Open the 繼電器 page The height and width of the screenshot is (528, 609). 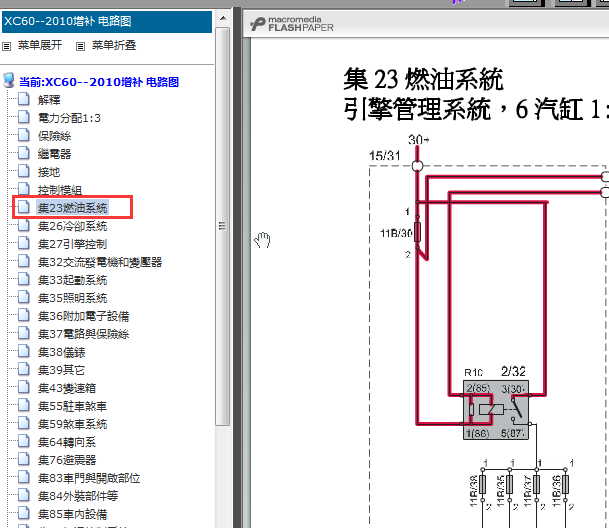(x=54, y=154)
